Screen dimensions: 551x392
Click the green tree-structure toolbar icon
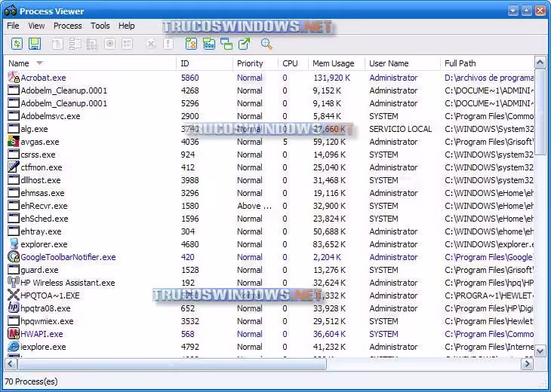(191, 44)
